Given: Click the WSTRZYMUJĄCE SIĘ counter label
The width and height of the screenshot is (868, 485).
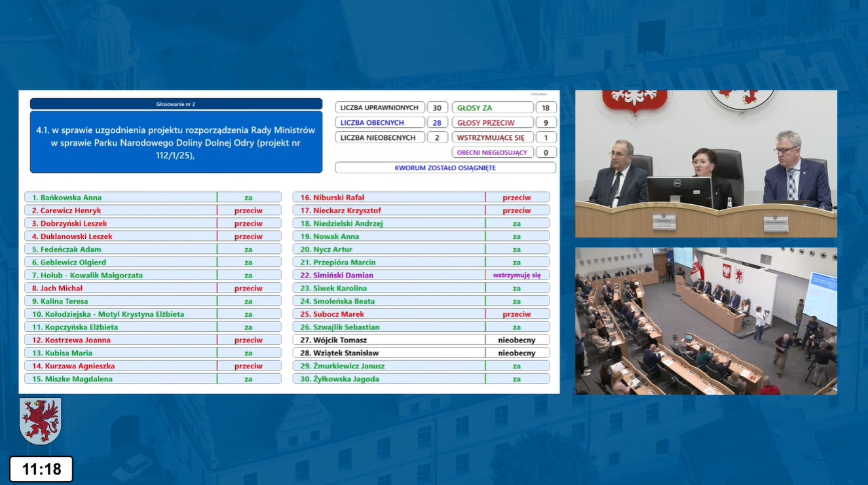Looking at the screenshot, I should (493, 137).
